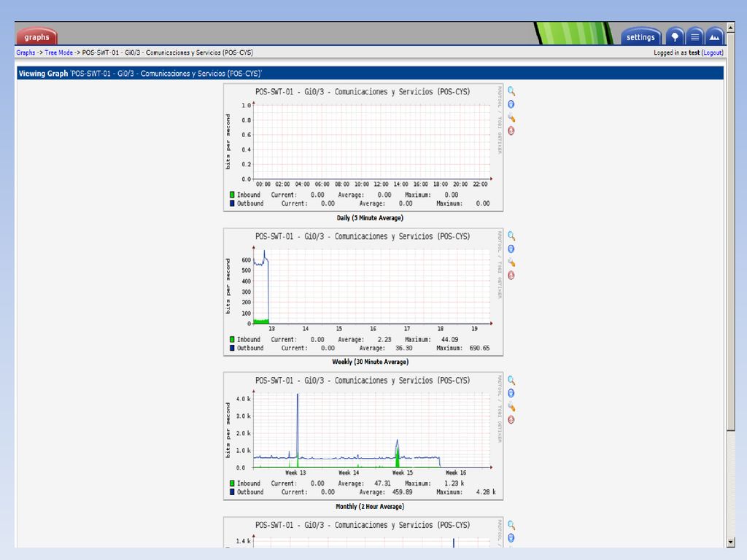Click the "Weekly (30 Minute Average)" caption
The width and height of the screenshot is (747, 560).
(370, 362)
